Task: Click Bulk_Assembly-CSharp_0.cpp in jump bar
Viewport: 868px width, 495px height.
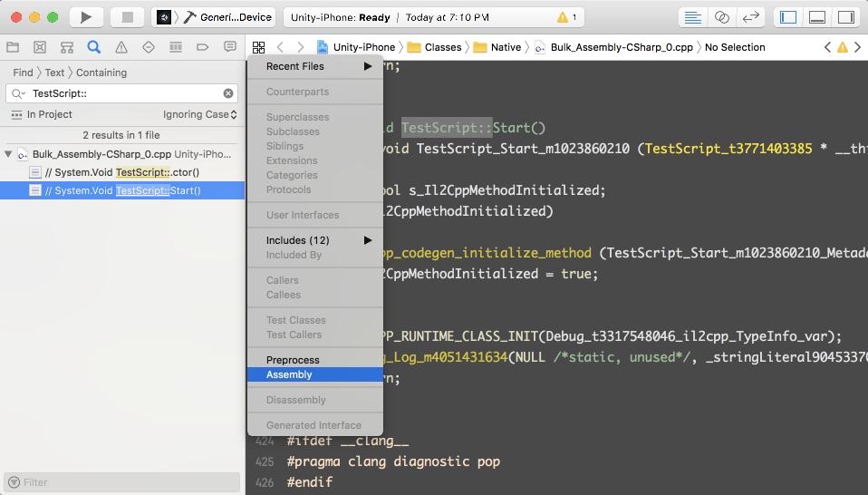Action: pyautogui.click(x=614, y=47)
